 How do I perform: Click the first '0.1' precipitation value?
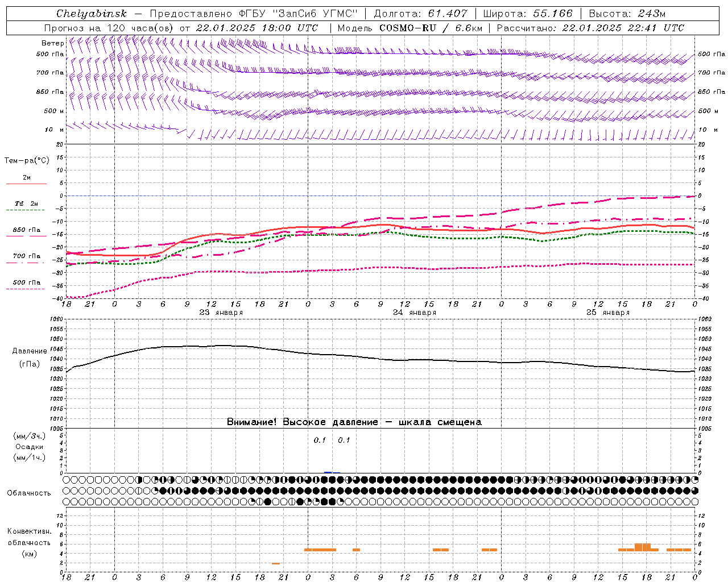pyautogui.click(x=320, y=440)
